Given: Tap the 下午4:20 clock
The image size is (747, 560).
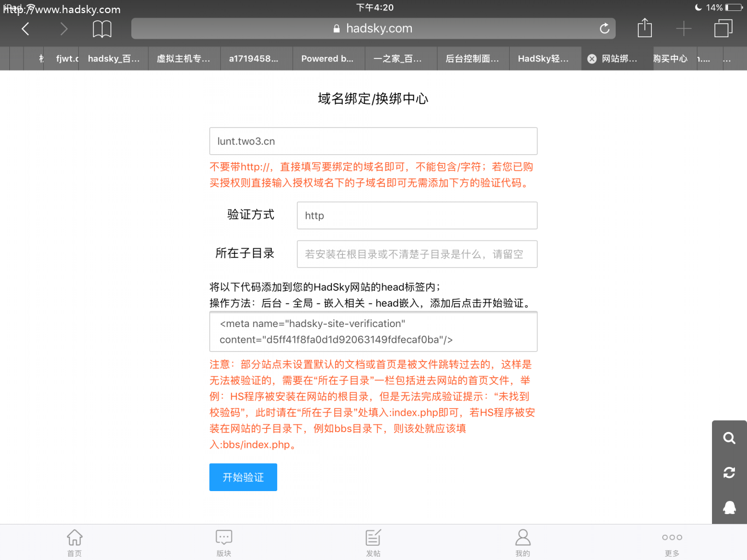Looking at the screenshot, I should (375, 8).
